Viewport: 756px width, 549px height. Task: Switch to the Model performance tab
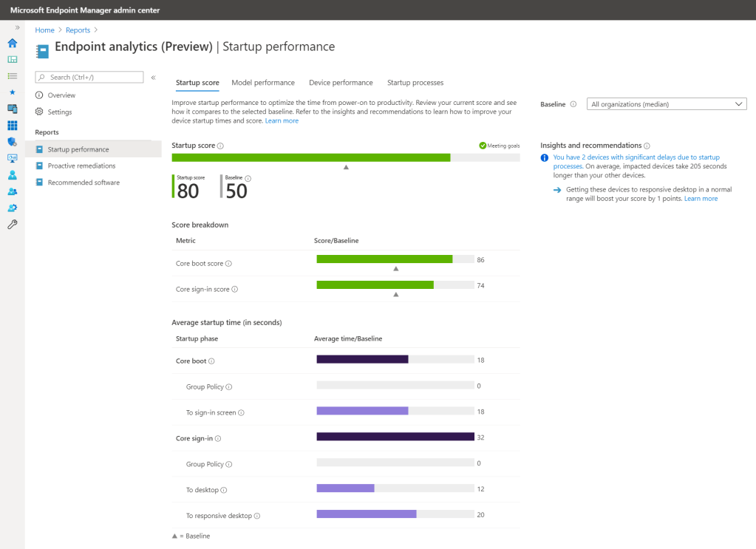click(x=263, y=83)
